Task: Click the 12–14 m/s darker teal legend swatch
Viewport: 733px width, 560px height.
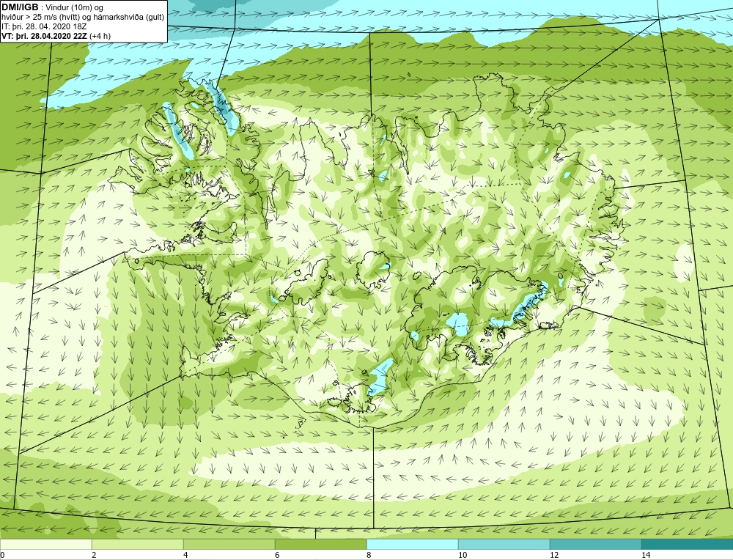Action: click(595, 544)
